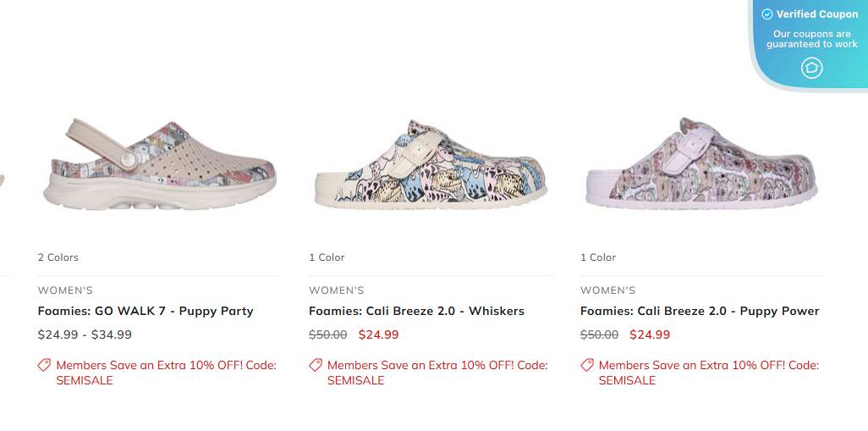Click SEMISALE member offer under Puppy Party

tap(166, 373)
